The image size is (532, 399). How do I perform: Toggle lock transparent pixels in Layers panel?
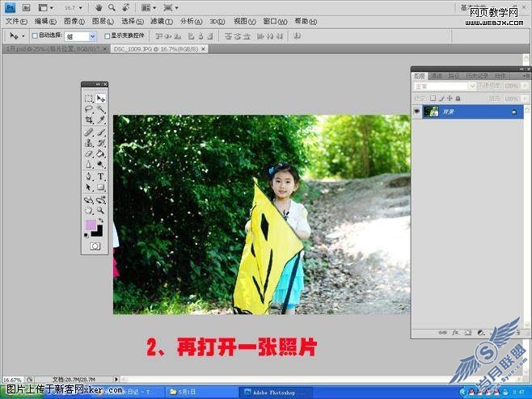click(x=433, y=99)
